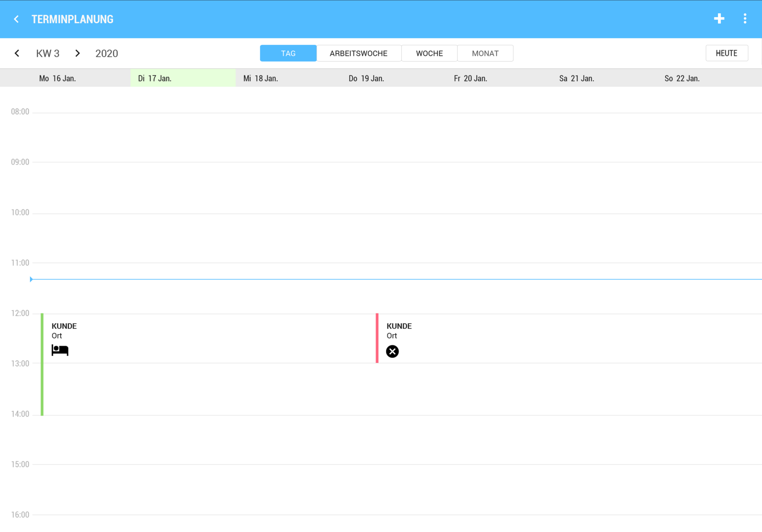This screenshot has height=532, width=762.
Task: Click the 15:00 time label
Action: (20, 464)
